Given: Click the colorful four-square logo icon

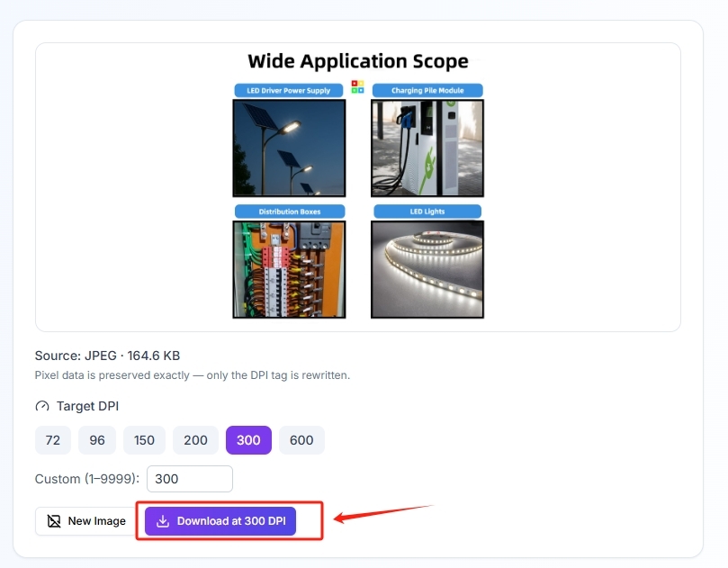Looking at the screenshot, I should point(357,86).
